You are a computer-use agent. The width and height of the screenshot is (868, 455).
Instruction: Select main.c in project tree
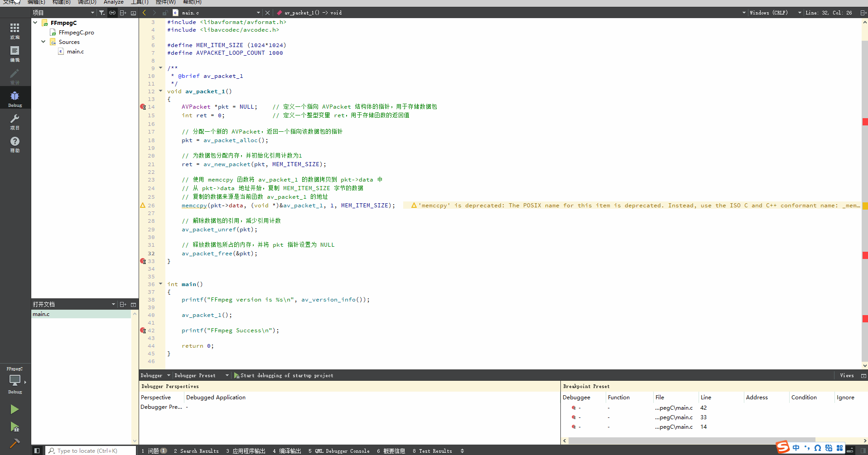click(x=75, y=51)
